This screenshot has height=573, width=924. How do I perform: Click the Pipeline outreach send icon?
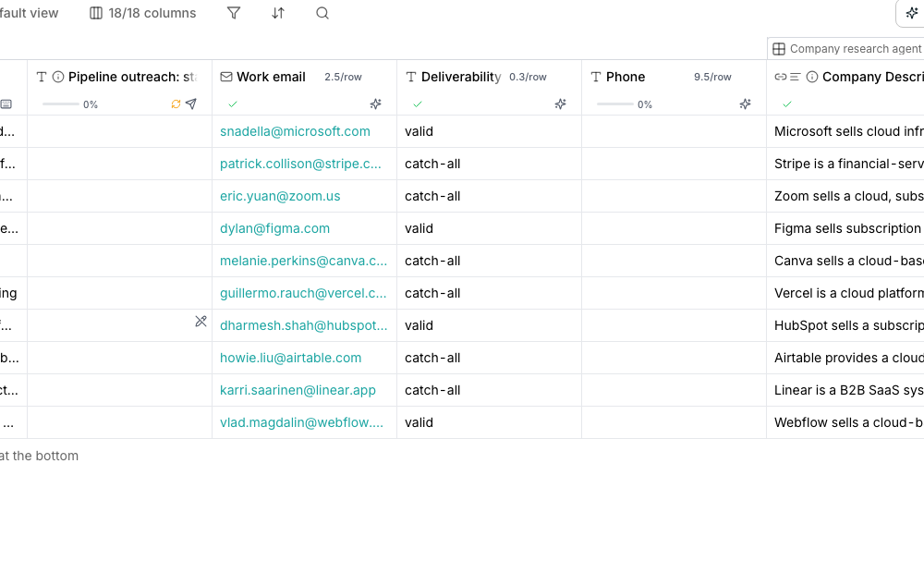(191, 104)
